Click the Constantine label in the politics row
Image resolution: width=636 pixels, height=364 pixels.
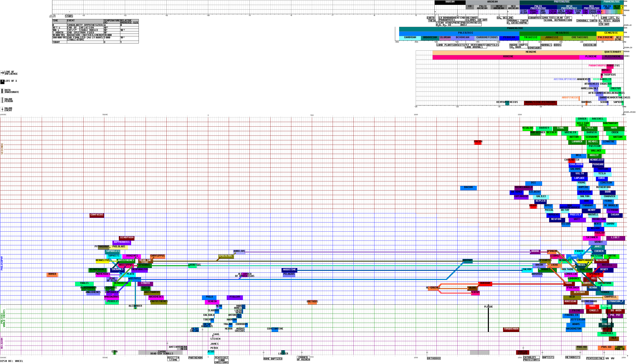(x=275, y=329)
